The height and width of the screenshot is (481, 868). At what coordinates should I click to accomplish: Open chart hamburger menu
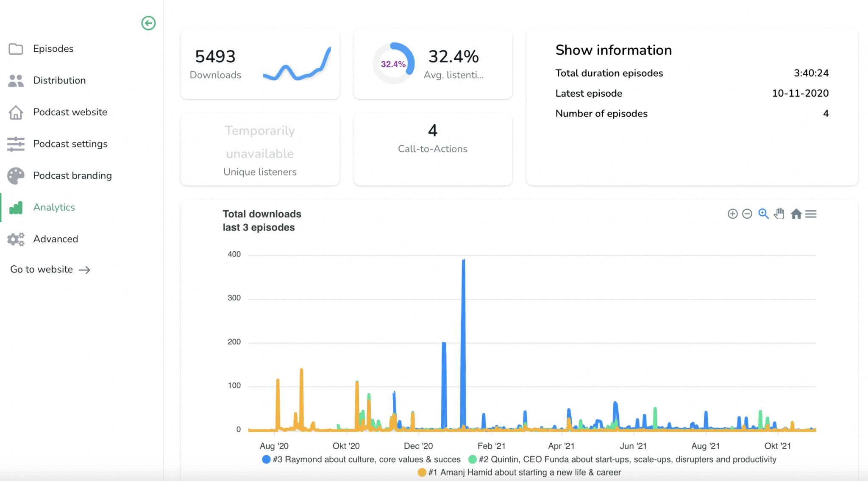(x=811, y=214)
